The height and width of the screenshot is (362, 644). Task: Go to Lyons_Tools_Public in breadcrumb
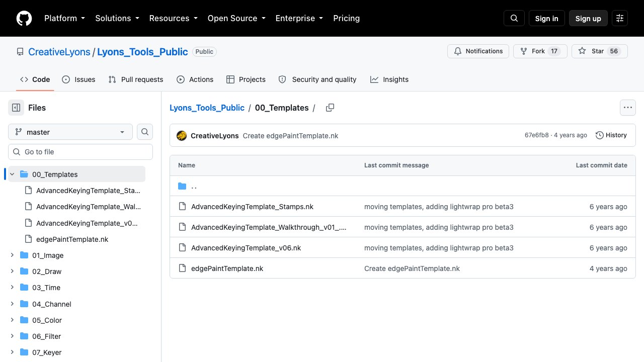[207, 108]
